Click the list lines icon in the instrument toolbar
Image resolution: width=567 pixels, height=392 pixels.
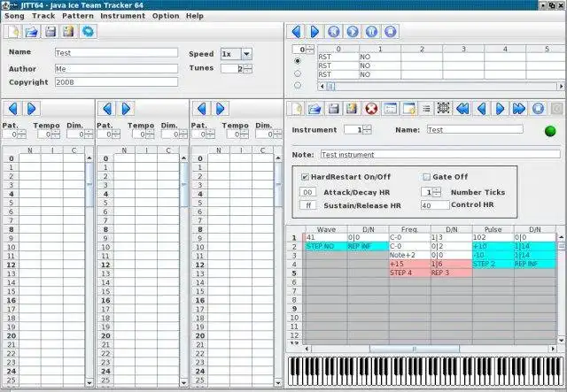point(427,108)
